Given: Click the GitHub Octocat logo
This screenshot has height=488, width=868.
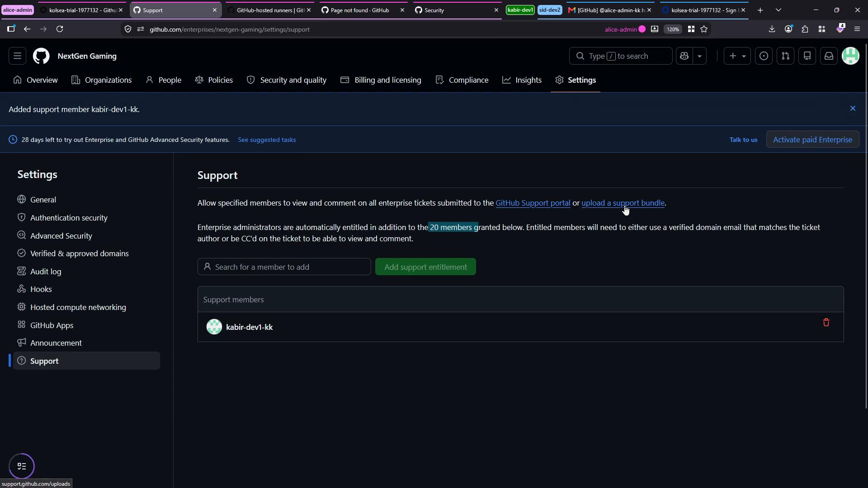Looking at the screenshot, I should [41, 56].
